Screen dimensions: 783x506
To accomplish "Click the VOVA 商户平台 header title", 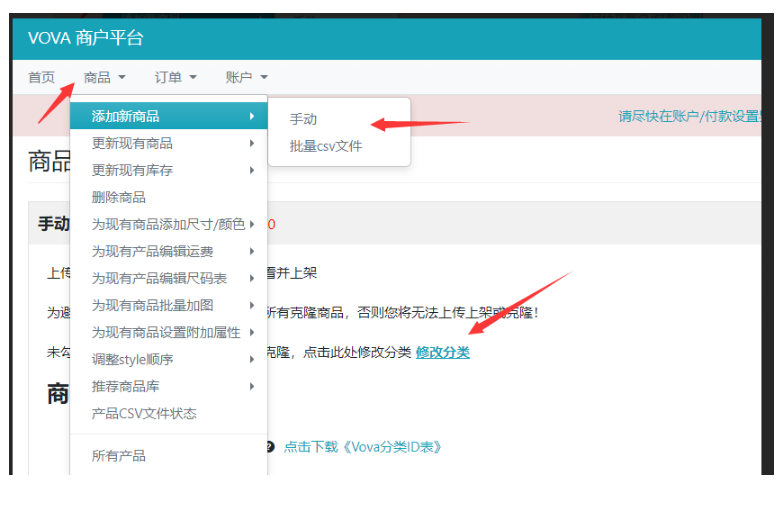I will point(85,38).
